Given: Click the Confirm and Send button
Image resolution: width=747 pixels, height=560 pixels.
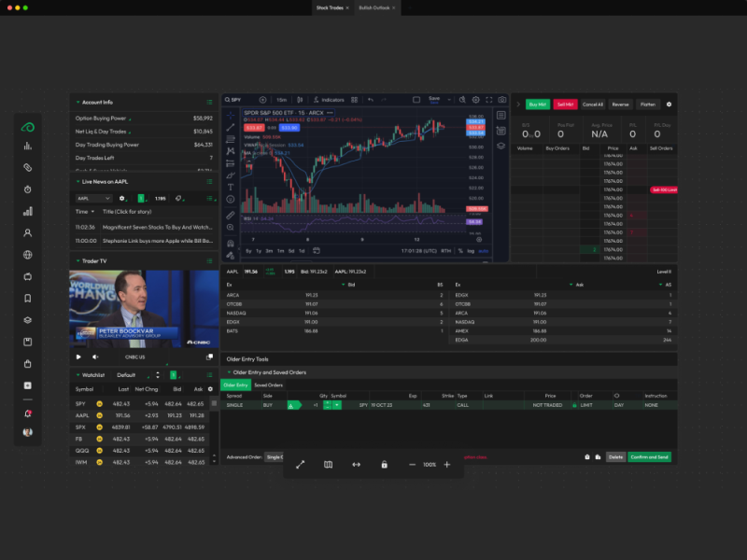Looking at the screenshot, I should click(649, 457).
